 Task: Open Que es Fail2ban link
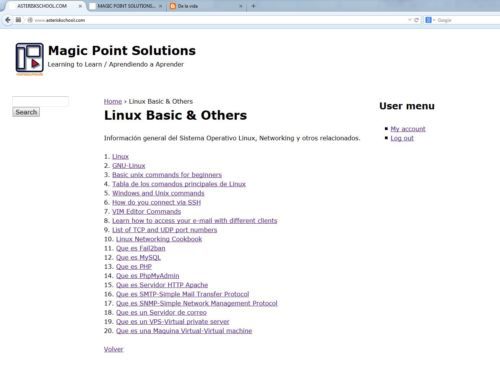[x=141, y=248]
